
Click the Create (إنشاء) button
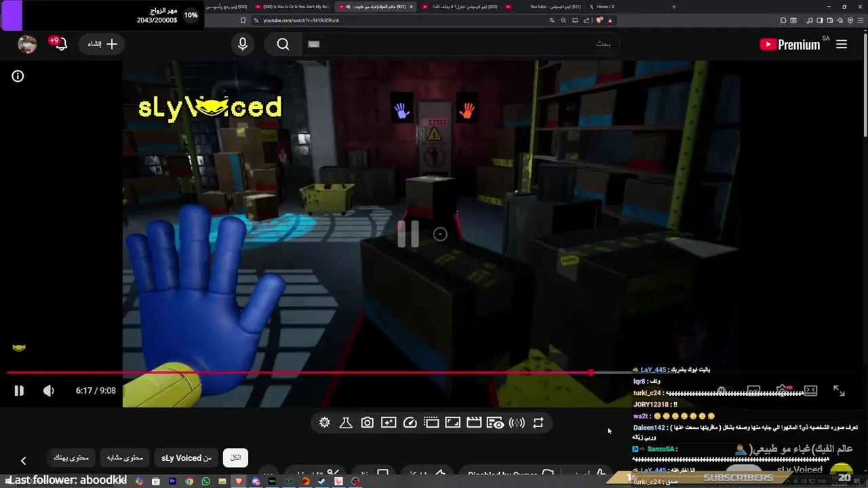click(102, 44)
